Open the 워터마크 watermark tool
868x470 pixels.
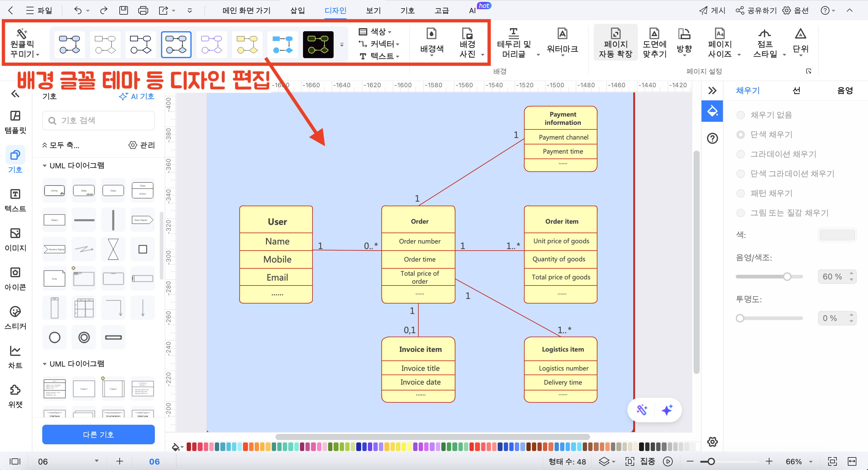562,42
